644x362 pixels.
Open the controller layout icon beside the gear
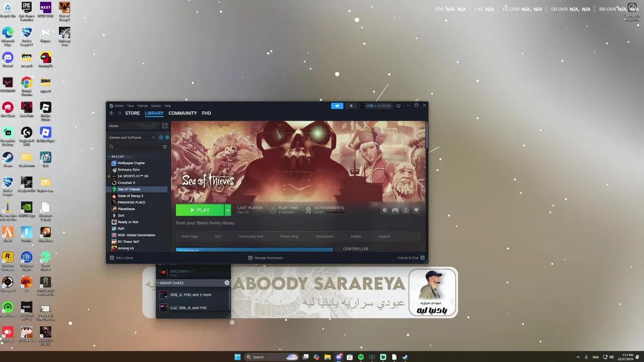click(395, 210)
